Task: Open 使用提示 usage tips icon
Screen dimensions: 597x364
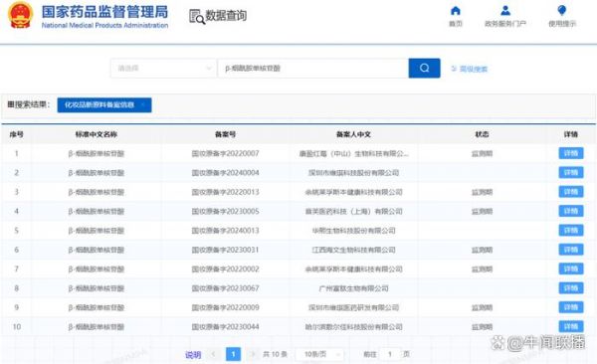Action: 561,10
